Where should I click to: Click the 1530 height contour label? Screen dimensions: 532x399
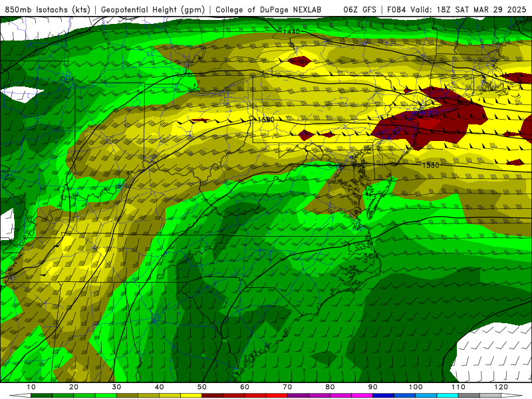[x=430, y=165]
